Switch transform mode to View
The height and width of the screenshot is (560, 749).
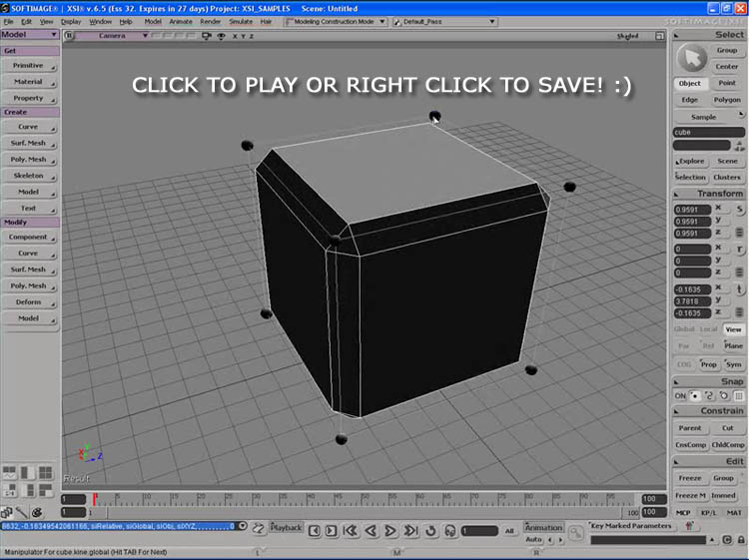734,328
